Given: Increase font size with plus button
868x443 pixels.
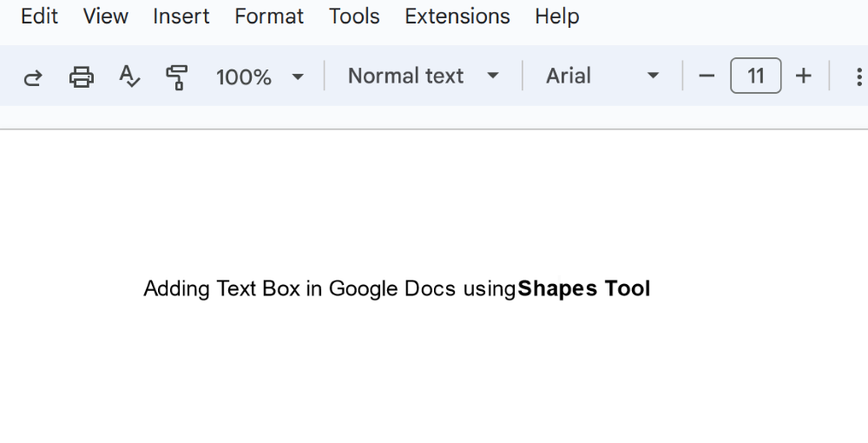Looking at the screenshot, I should [x=804, y=76].
